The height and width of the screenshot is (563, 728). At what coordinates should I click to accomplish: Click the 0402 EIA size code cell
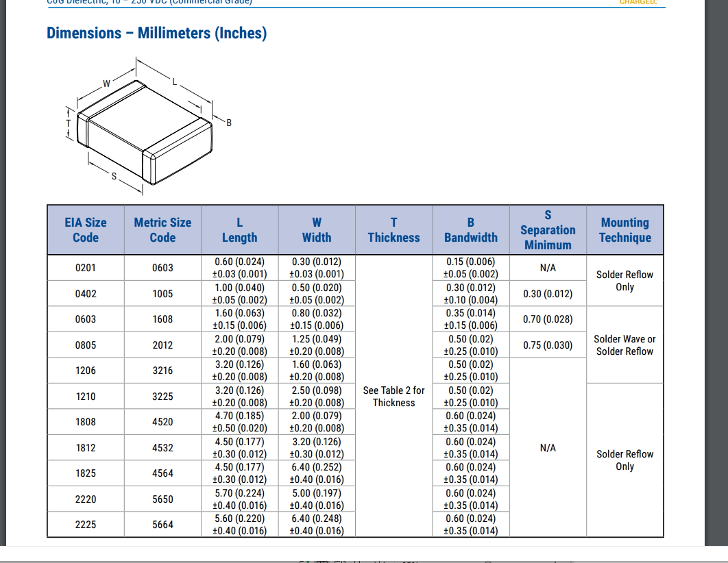pos(86,294)
